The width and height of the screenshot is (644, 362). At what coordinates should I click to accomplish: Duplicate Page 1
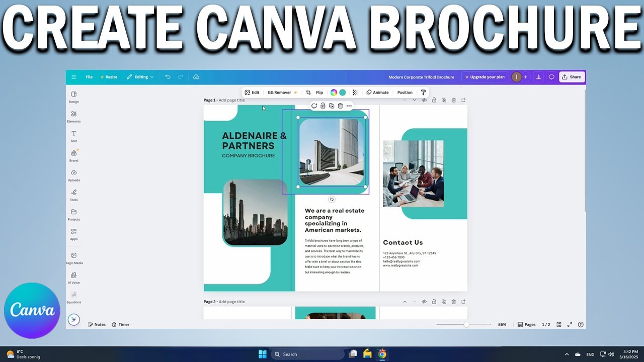tap(444, 100)
